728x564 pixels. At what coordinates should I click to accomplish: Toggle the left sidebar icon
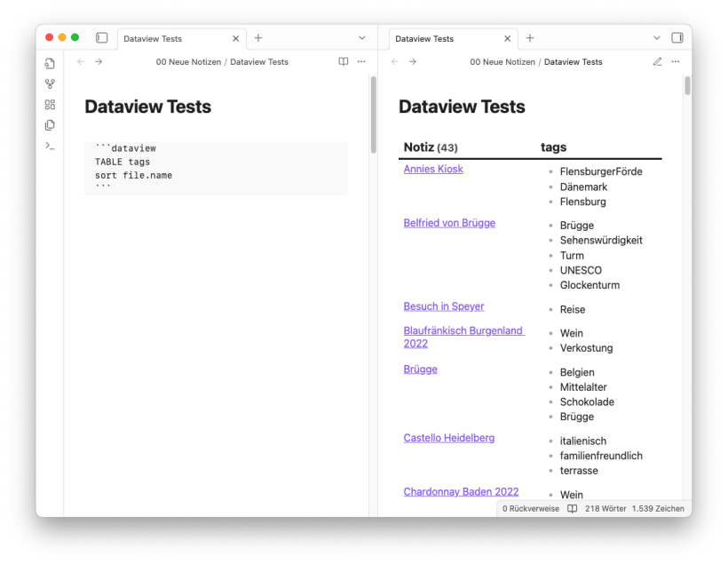(x=102, y=37)
